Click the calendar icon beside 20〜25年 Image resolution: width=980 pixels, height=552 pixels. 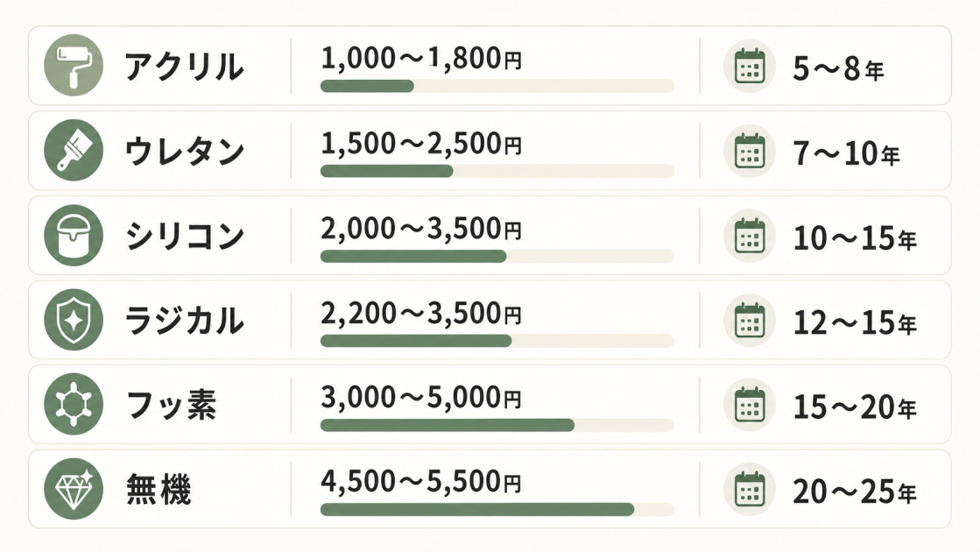coord(750,490)
